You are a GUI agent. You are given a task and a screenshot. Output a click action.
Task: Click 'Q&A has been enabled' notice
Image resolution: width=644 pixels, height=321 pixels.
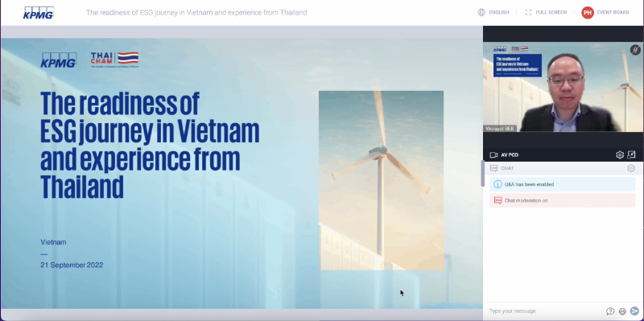(562, 184)
